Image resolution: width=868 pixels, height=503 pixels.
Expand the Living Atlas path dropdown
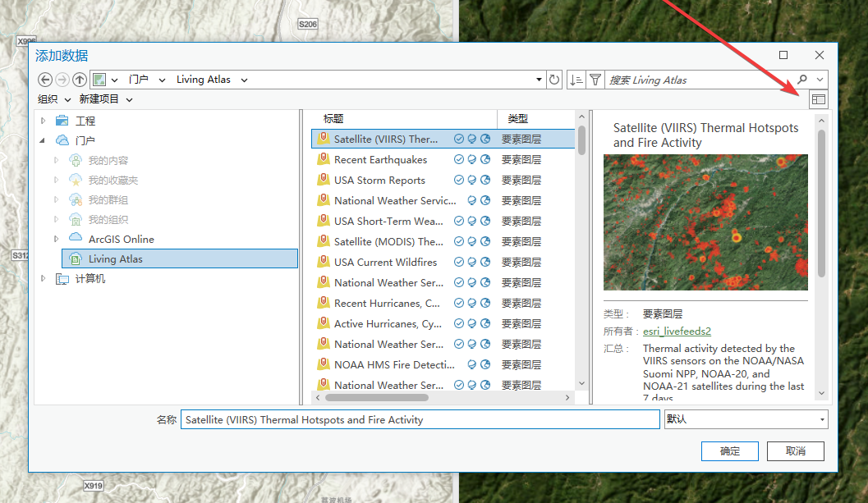244,80
